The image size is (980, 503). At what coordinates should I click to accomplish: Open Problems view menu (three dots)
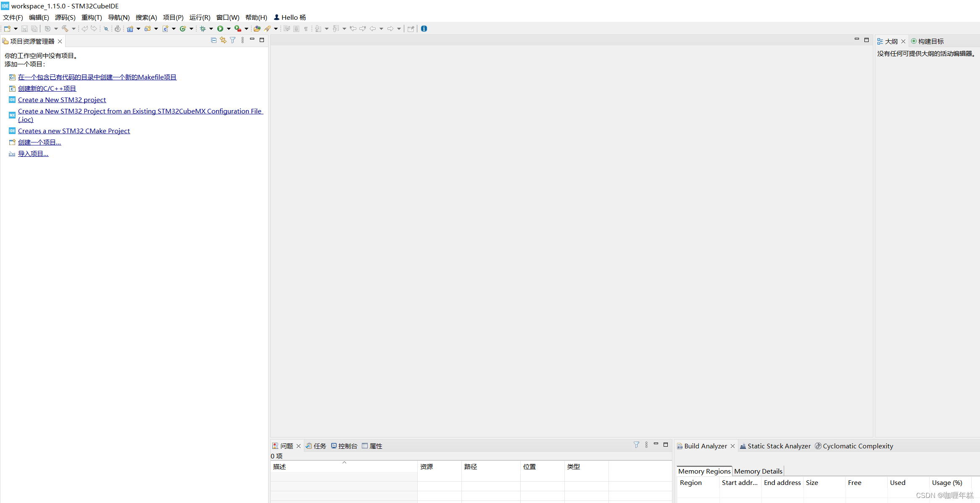pyautogui.click(x=646, y=445)
